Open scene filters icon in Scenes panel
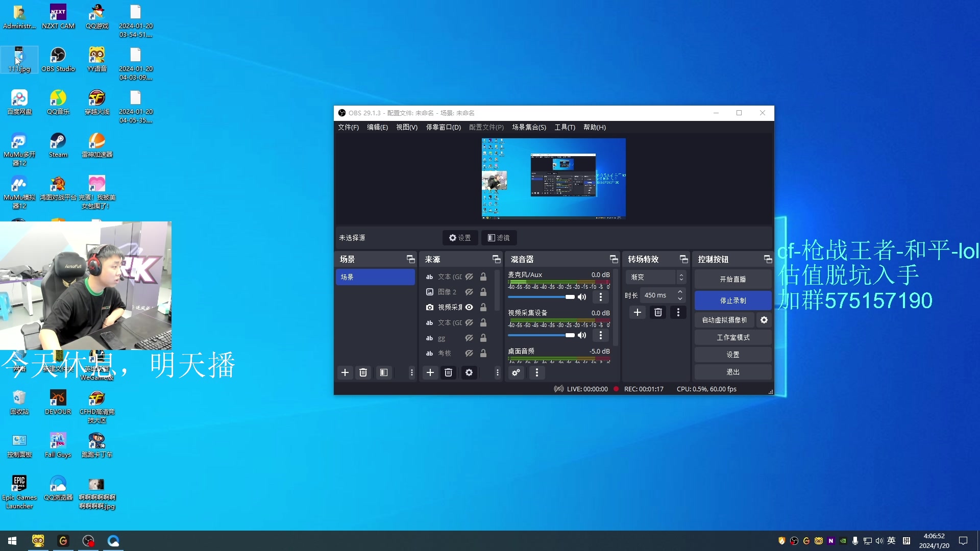The width and height of the screenshot is (980, 551). pos(384,373)
